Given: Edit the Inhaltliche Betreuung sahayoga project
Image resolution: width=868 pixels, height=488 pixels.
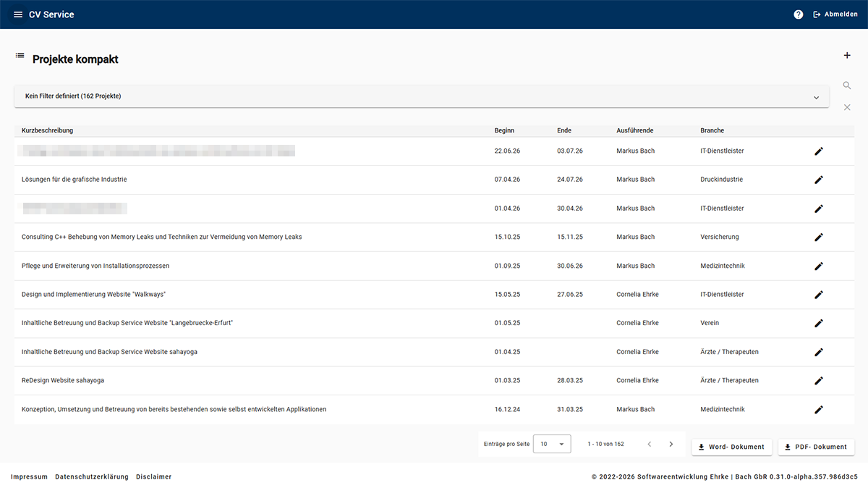Looking at the screenshot, I should [819, 352].
